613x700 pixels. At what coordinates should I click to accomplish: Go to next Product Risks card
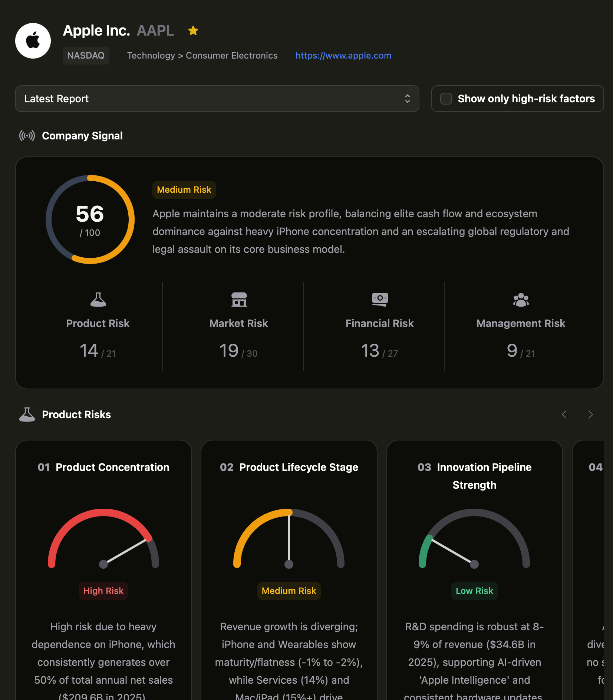pos(590,415)
